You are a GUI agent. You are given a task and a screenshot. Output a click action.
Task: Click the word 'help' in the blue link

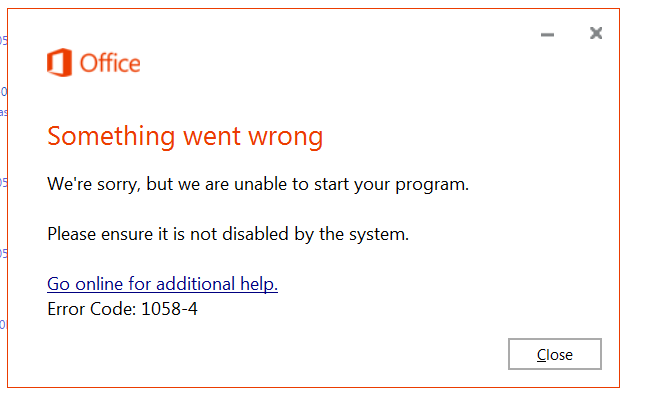pyautogui.click(x=259, y=284)
